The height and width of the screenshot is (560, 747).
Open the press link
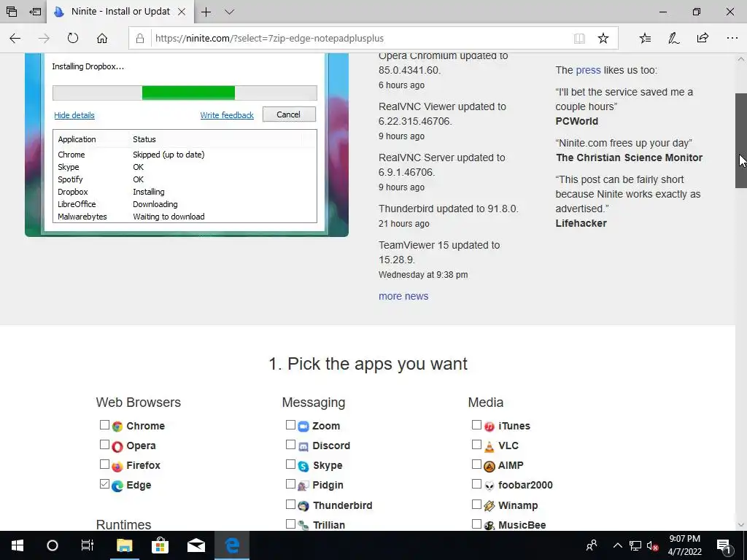[x=589, y=70]
